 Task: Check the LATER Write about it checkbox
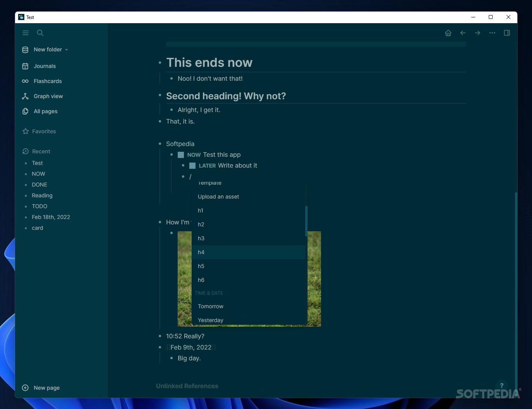pos(192,166)
